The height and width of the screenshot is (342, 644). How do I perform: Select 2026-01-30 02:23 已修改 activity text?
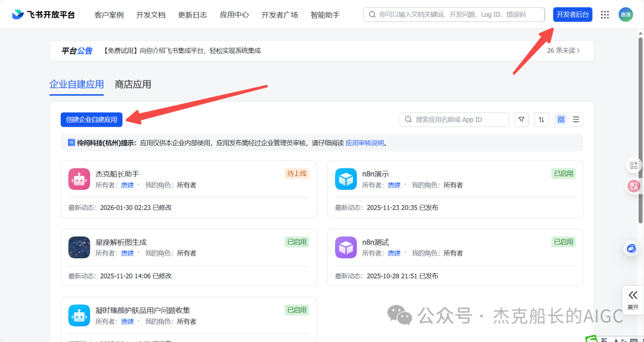[136, 208]
